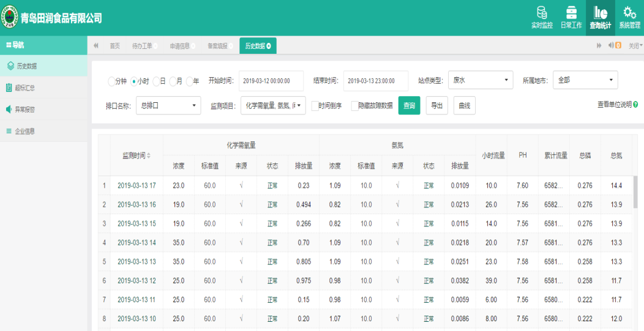The image size is (644, 331).
Task: Click the 化学需氧量 group header
Action: 241,145
